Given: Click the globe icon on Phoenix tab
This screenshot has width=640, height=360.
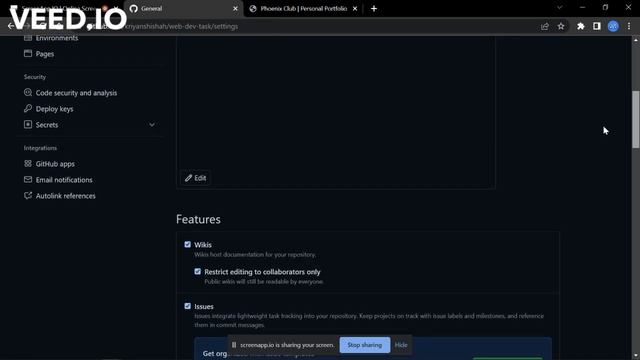Looking at the screenshot, I should [x=253, y=9].
